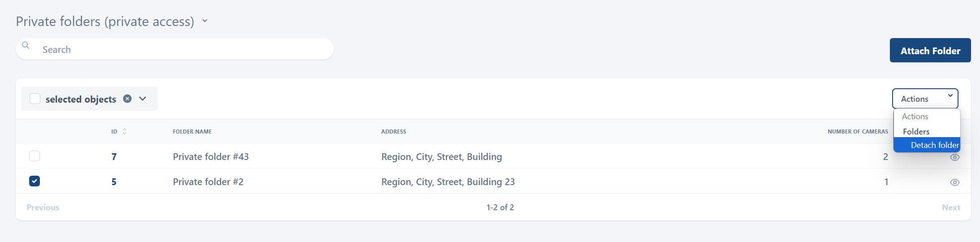Expand the Private folders title dropdown

tap(205, 21)
